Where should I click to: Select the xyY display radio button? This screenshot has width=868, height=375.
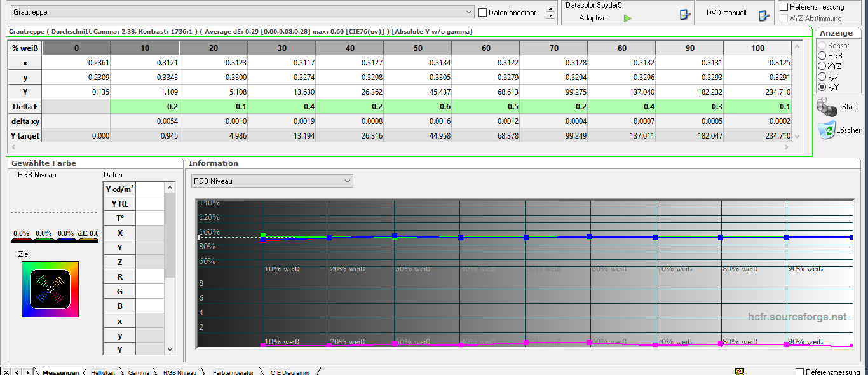822,86
